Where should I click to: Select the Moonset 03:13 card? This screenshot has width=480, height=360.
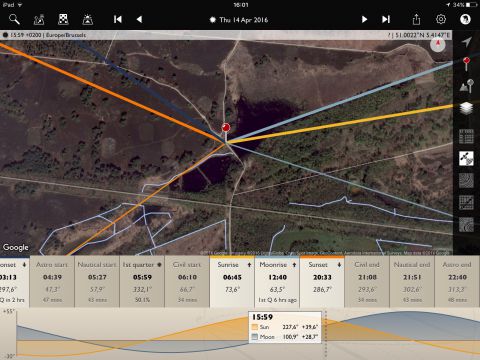(x=14, y=282)
